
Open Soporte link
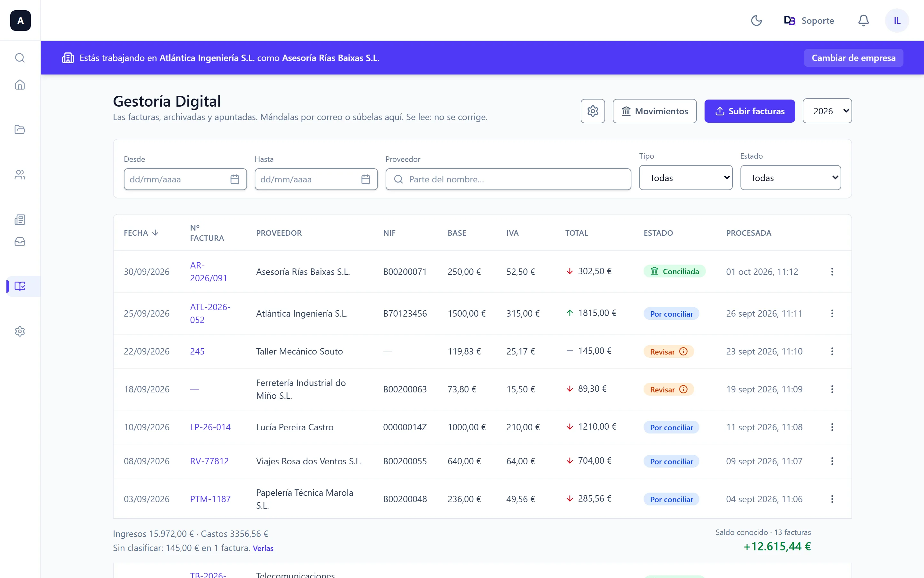[809, 21]
